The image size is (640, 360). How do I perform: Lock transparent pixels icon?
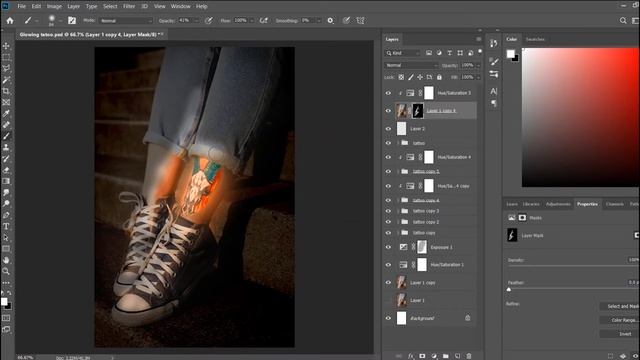[x=401, y=77]
